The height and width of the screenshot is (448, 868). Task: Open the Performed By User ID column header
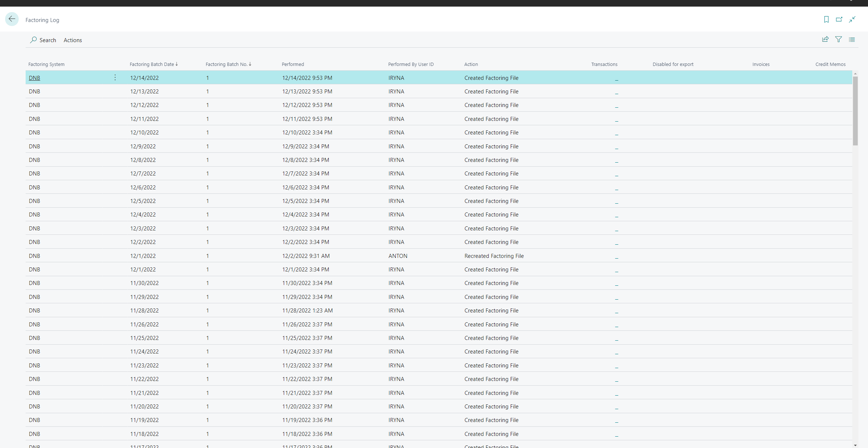(411, 64)
